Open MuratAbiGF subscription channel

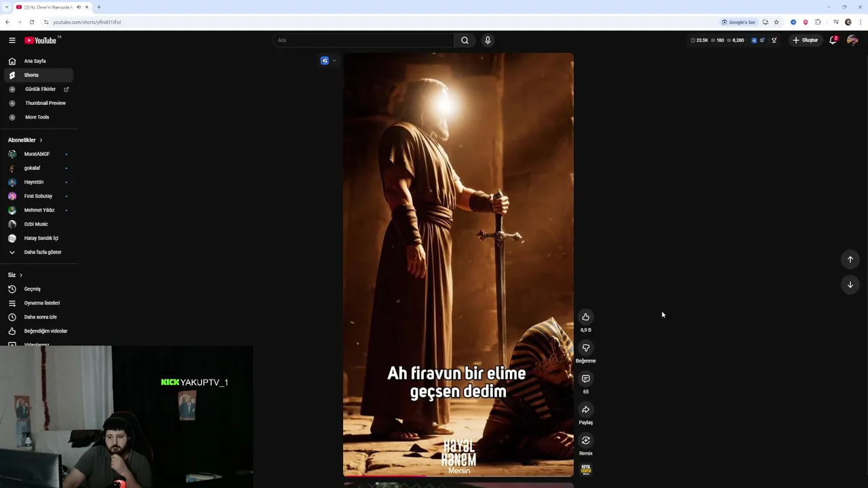[37, 154]
